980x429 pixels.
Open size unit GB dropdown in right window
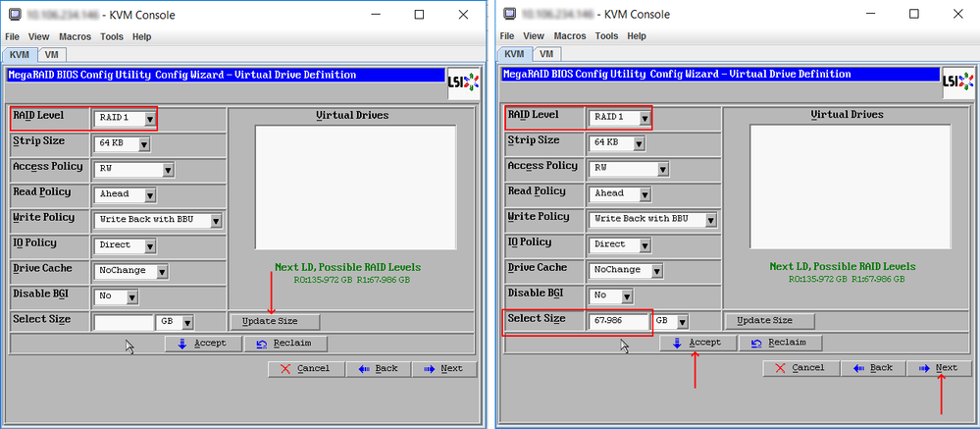[x=670, y=321]
